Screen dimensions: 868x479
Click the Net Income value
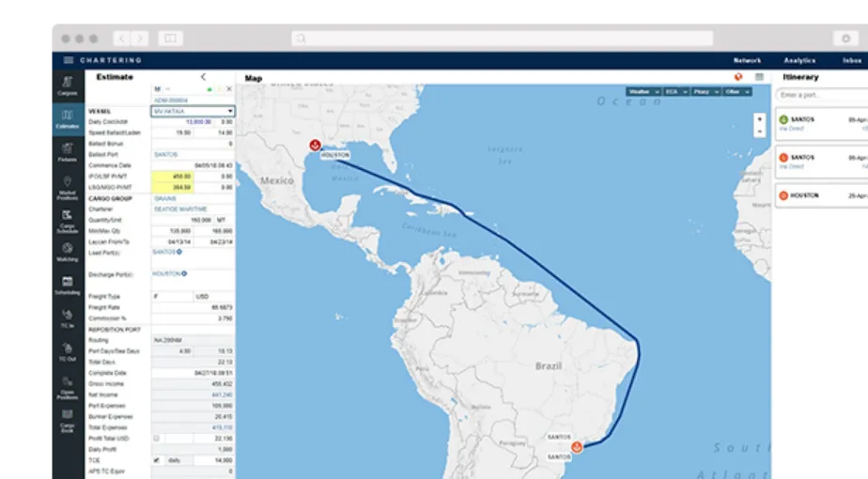coord(222,394)
